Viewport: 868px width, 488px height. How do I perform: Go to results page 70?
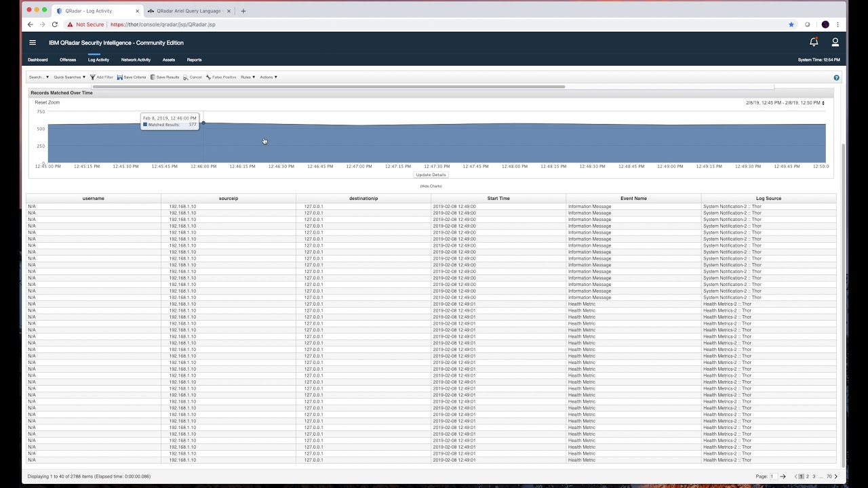pyautogui.click(x=829, y=476)
